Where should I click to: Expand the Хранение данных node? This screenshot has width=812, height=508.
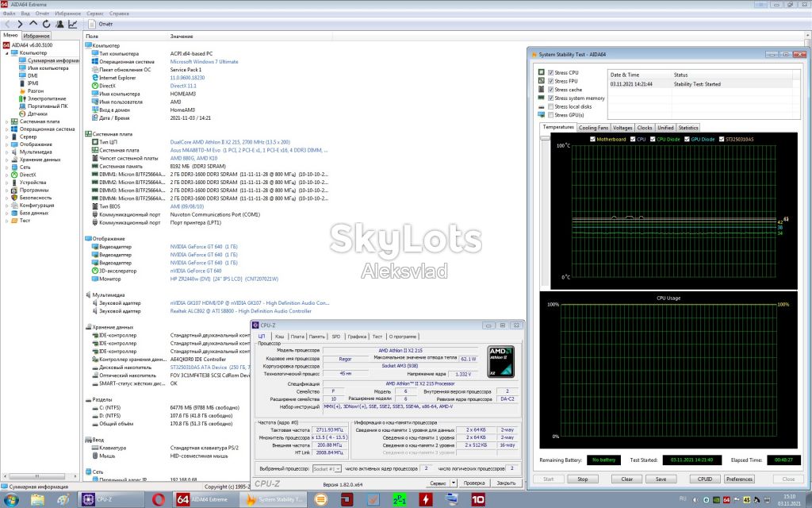tap(6, 160)
